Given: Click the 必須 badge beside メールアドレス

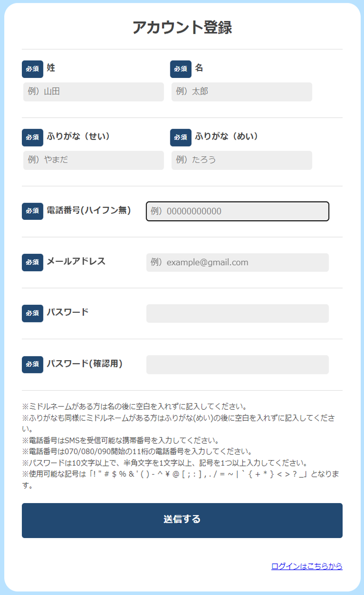Looking at the screenshot, I should (x=33, y=262).
